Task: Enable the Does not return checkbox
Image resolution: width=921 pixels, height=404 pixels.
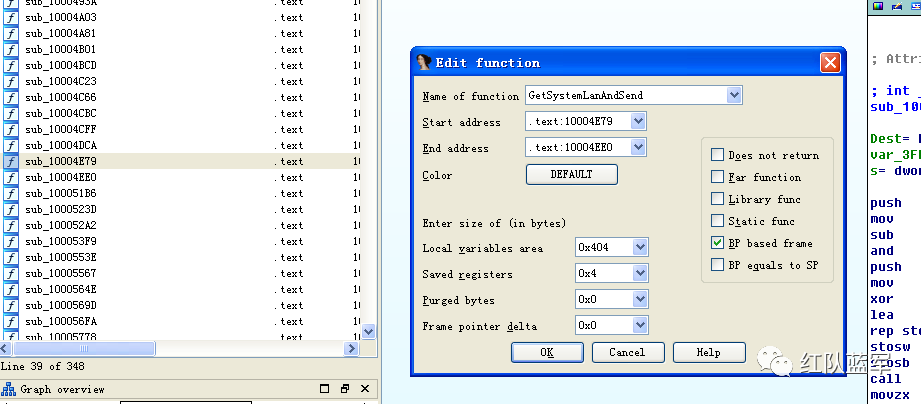Action: [717, 155]
